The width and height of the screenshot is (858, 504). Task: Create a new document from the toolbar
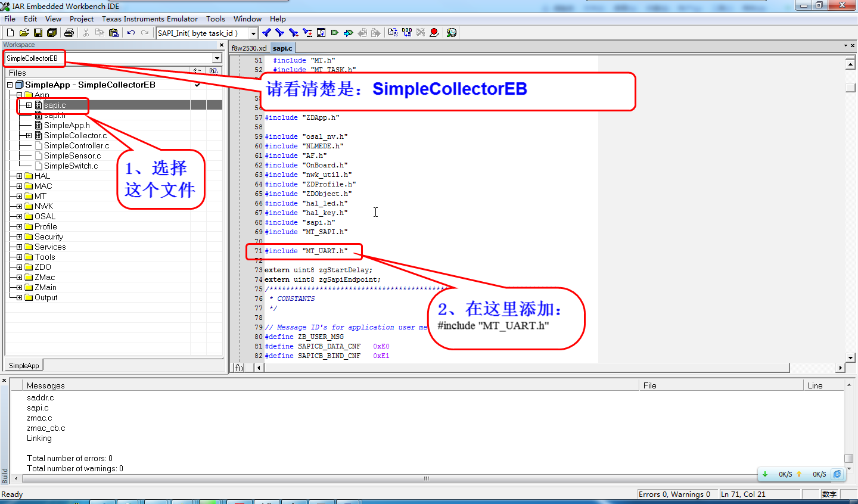10,33
